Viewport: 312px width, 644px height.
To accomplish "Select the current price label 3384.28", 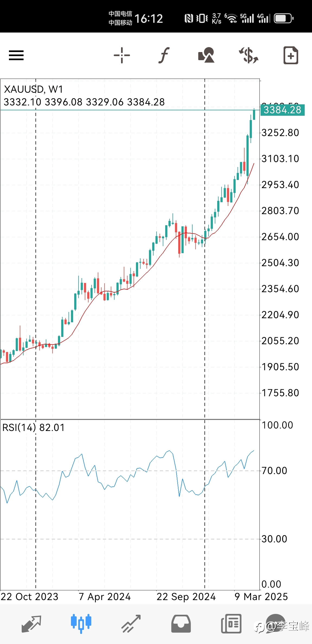I will 282,110.
